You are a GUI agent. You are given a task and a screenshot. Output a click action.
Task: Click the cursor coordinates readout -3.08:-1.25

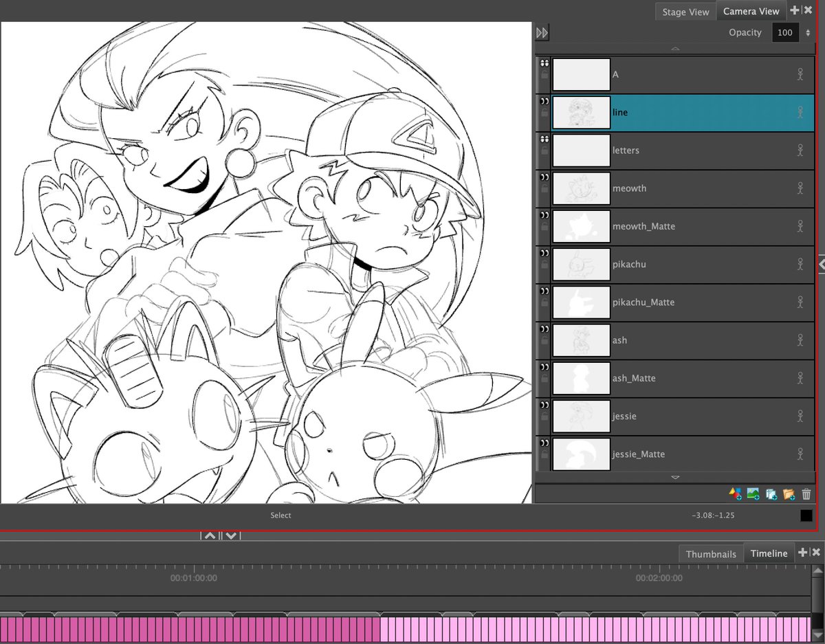click(713, 515)
